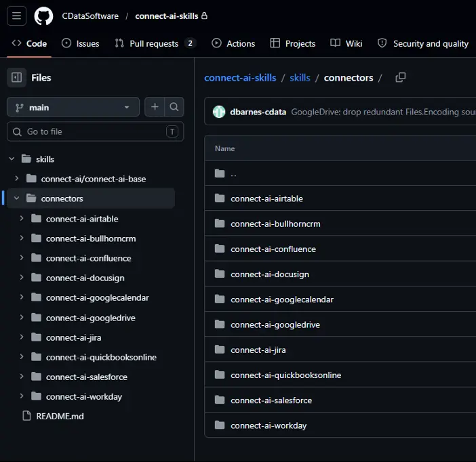Open dbarnes-cdata author link
Screen dimensions: 476x462
tap(258, 112)
